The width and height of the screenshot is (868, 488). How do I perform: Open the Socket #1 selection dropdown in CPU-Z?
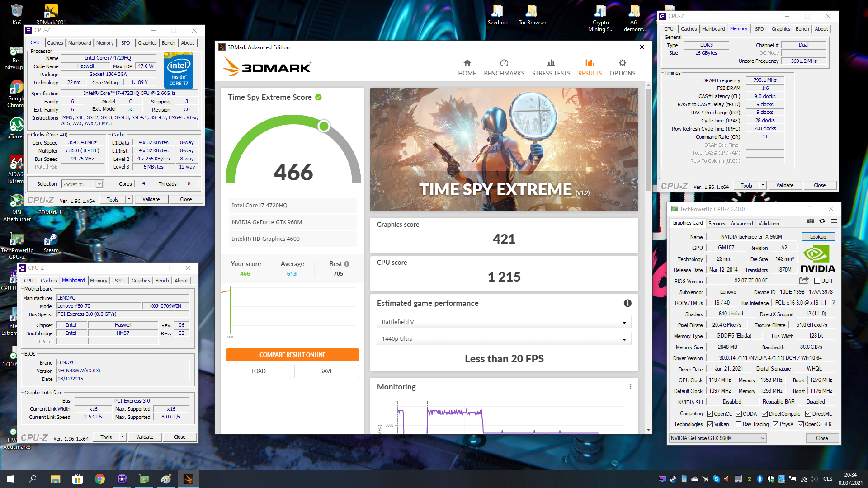tap(82, 184)
